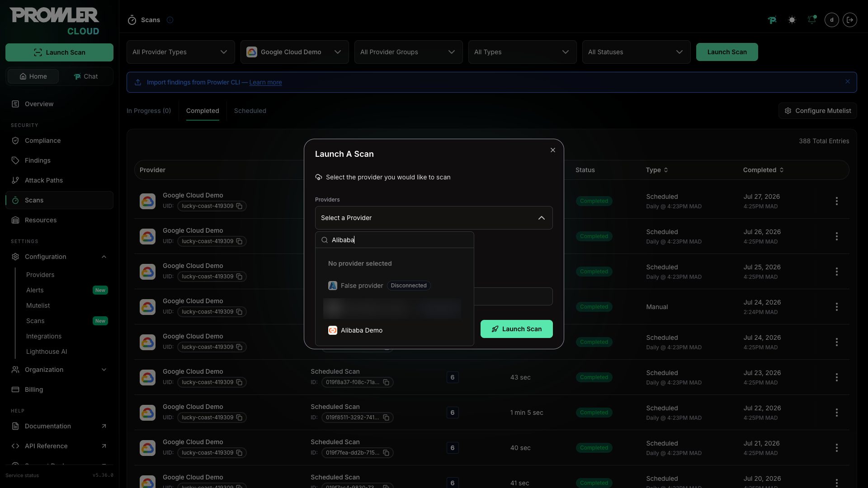The height and width of the screenshot is (488, 868).
Task: Switch to the Scheduled tab
Action: pyautogui.click(x=250, y=111)
